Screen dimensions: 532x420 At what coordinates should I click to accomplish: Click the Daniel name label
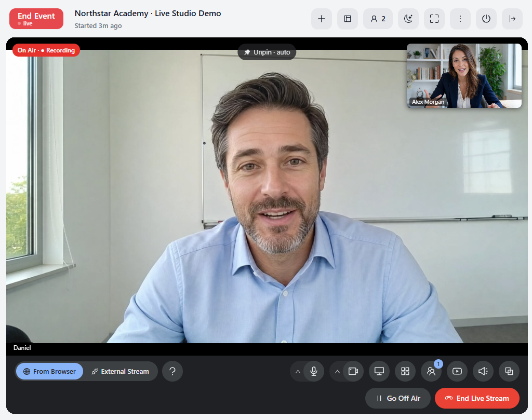(22, 348)
